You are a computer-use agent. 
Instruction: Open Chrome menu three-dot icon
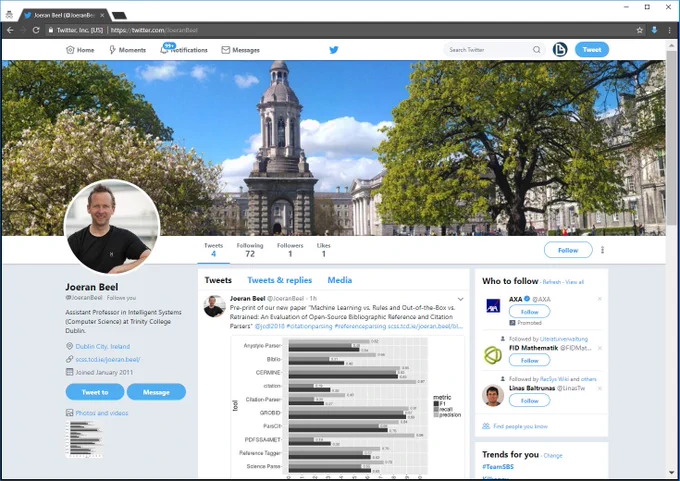[x=670, y=30]
